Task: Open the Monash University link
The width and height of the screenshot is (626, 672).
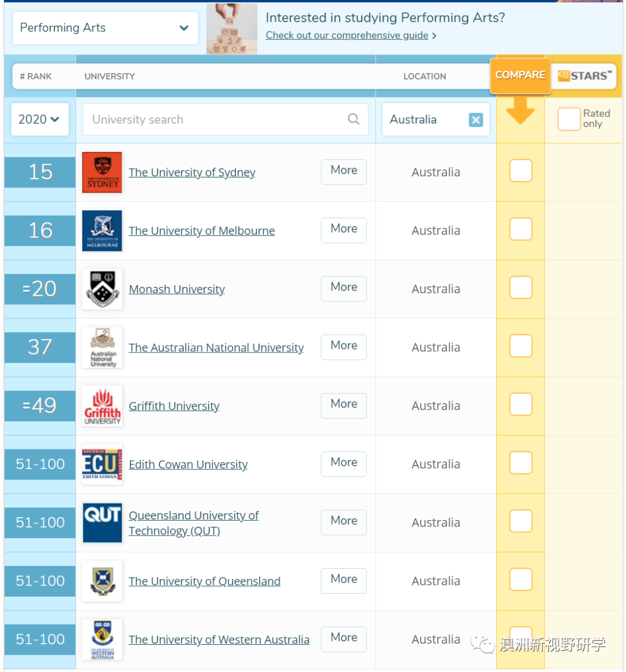Action: pos(177,289)
